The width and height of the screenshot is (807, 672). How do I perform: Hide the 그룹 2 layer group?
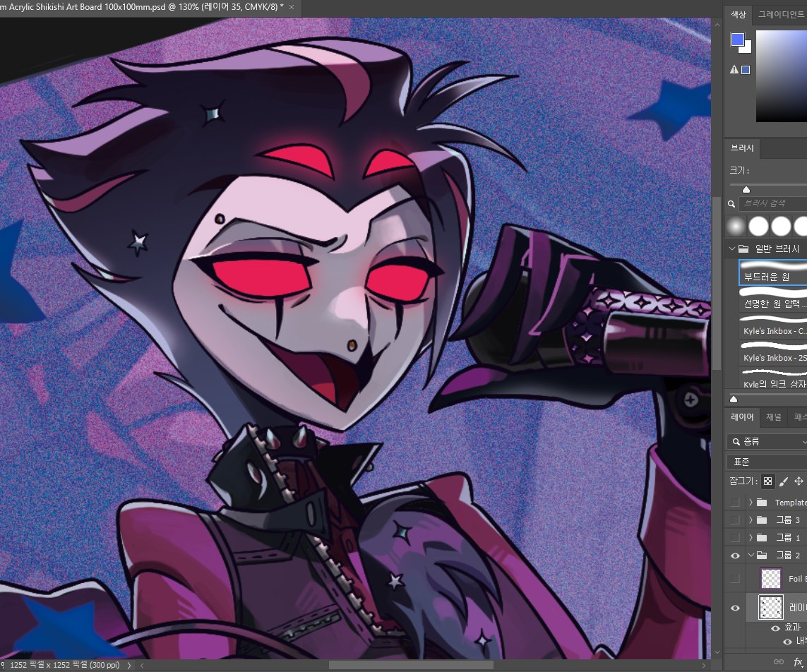(x=735, y=556)
